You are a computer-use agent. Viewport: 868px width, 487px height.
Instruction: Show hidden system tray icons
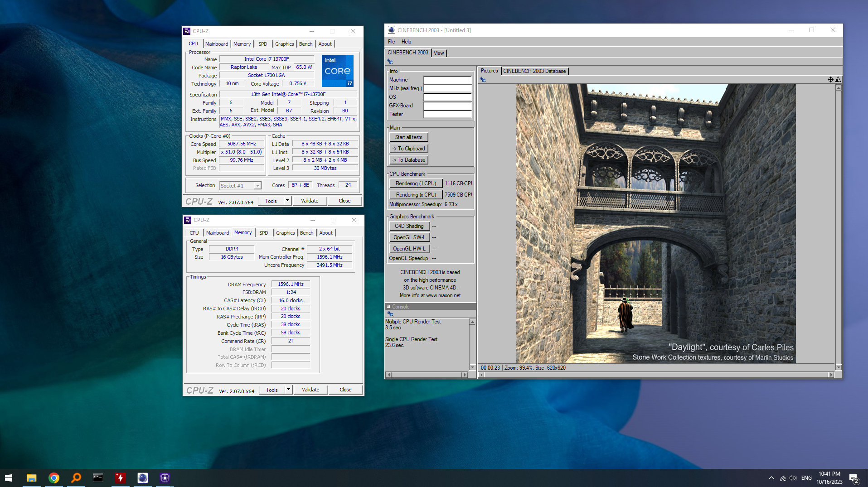pos(771,478)
